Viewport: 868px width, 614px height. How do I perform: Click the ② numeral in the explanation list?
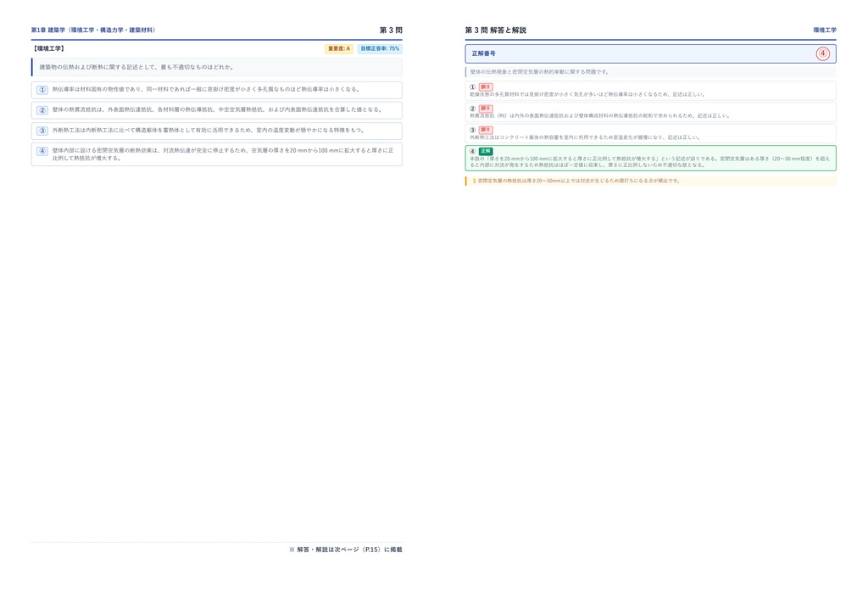tap(473, 109)
